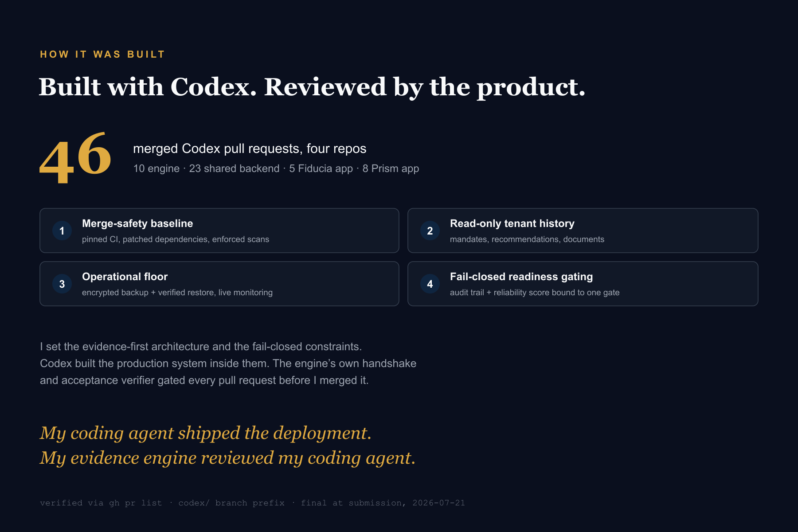Click merged Codex pull requests text

250,149
